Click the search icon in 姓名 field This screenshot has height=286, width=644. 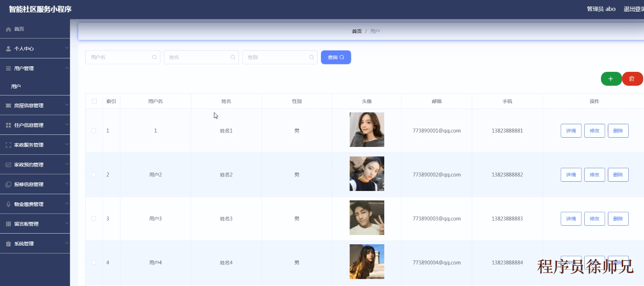click(x=233, y=57)
